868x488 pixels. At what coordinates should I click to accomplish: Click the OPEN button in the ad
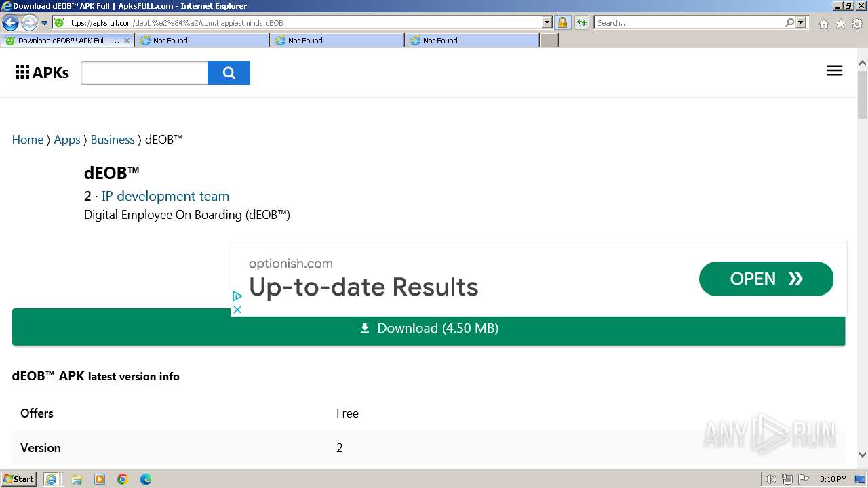[x=766, y=279]
